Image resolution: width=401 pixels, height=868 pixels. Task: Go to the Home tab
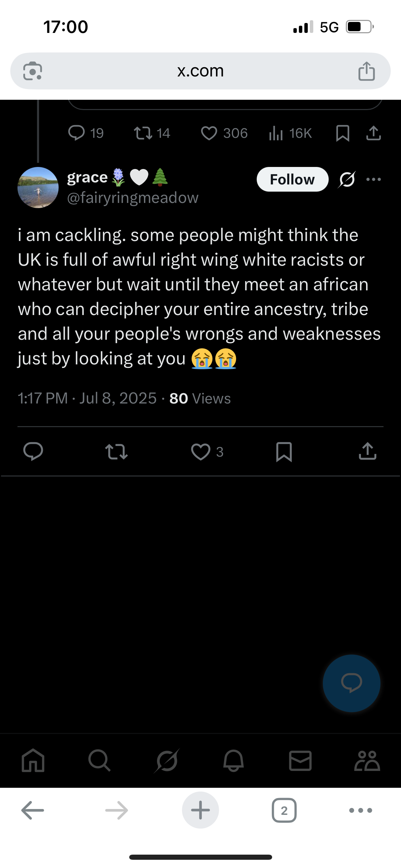pyautogui.click(x=33, y=761)
